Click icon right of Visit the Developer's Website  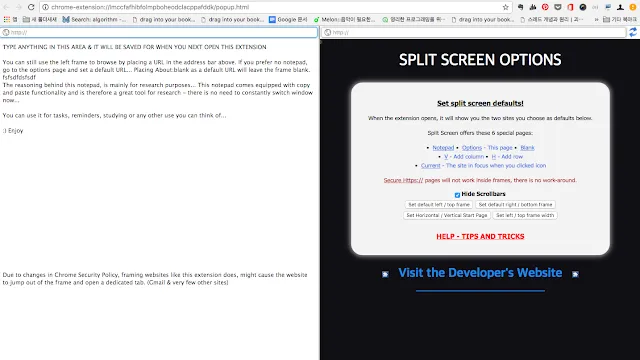click(575, 274)
